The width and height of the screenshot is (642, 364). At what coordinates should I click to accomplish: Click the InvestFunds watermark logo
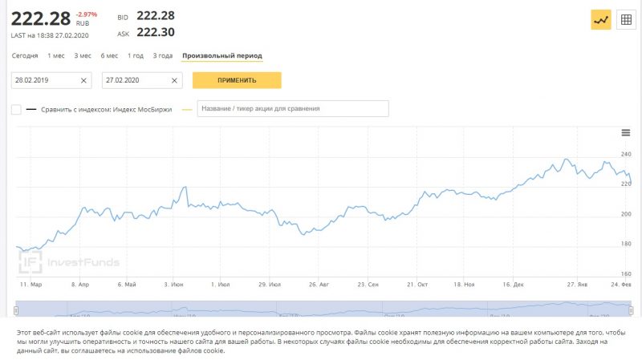tap(69, 261)
